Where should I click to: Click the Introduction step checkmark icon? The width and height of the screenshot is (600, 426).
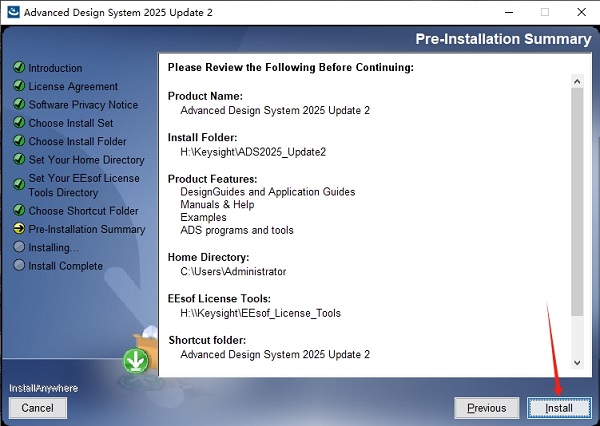tap(19, 67)
